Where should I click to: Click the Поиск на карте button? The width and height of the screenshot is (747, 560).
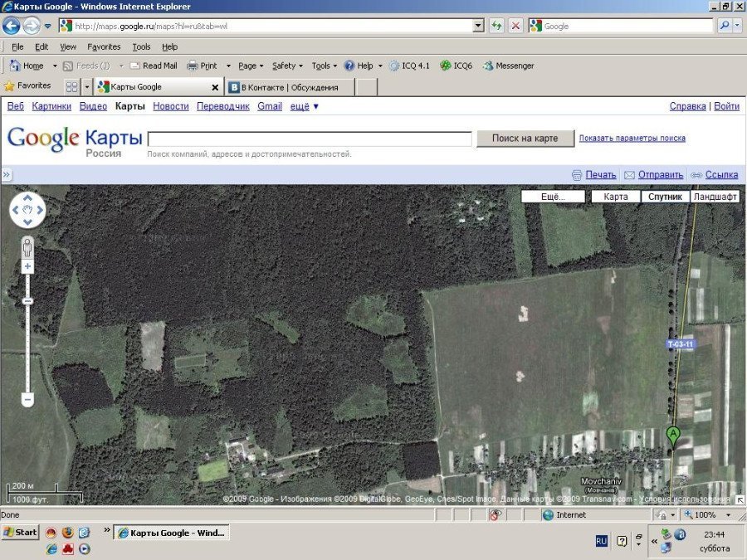(x=525, y=139)
